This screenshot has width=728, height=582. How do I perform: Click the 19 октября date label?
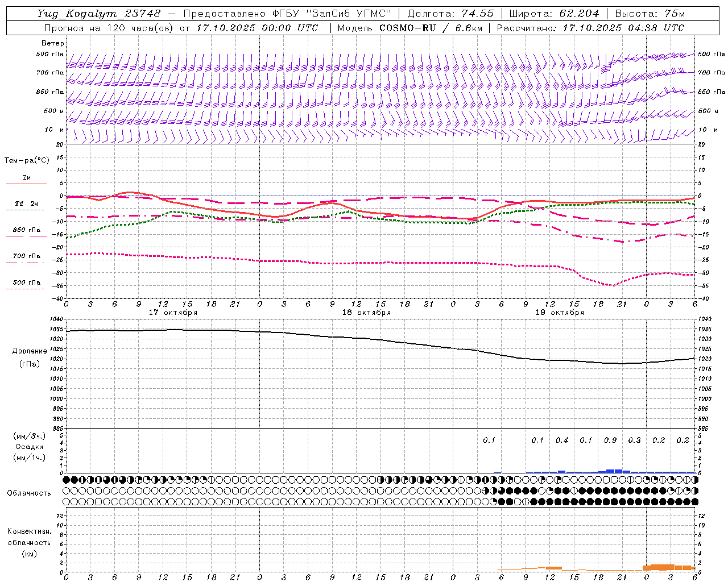[560, 313]
